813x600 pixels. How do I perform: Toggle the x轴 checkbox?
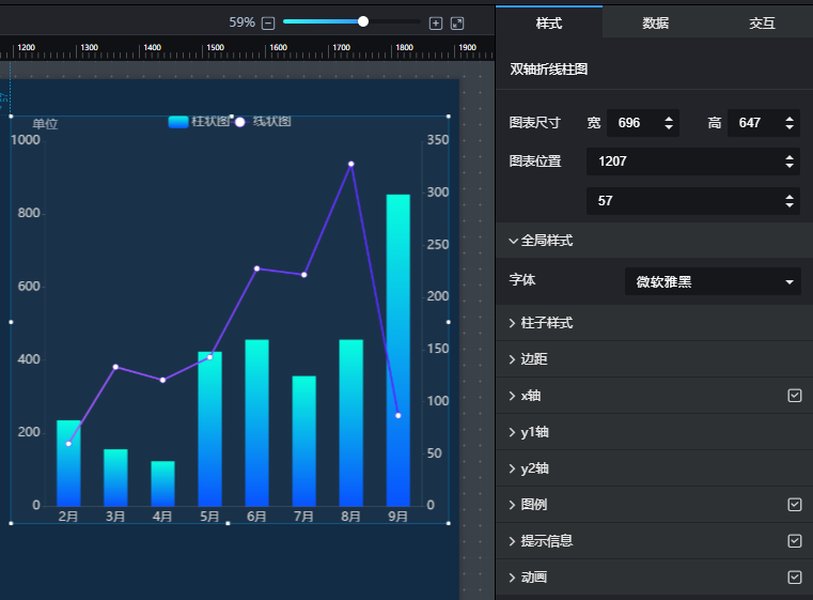(794, 396)
